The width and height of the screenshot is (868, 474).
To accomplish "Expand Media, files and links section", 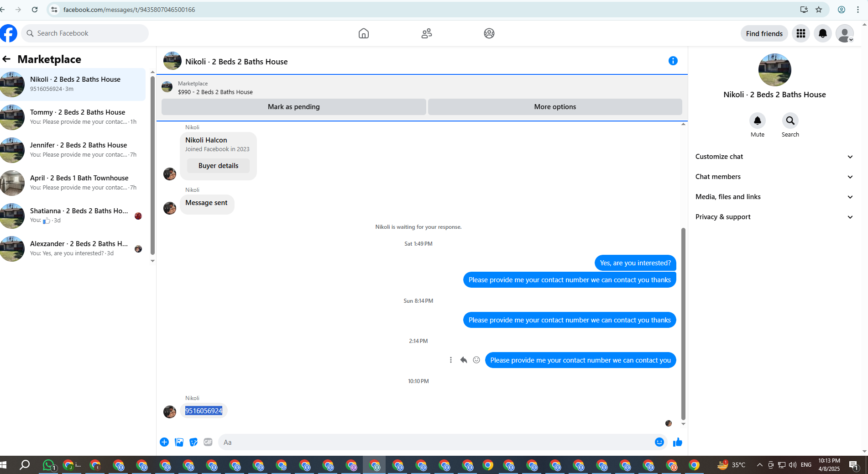I will click(774, 197).
